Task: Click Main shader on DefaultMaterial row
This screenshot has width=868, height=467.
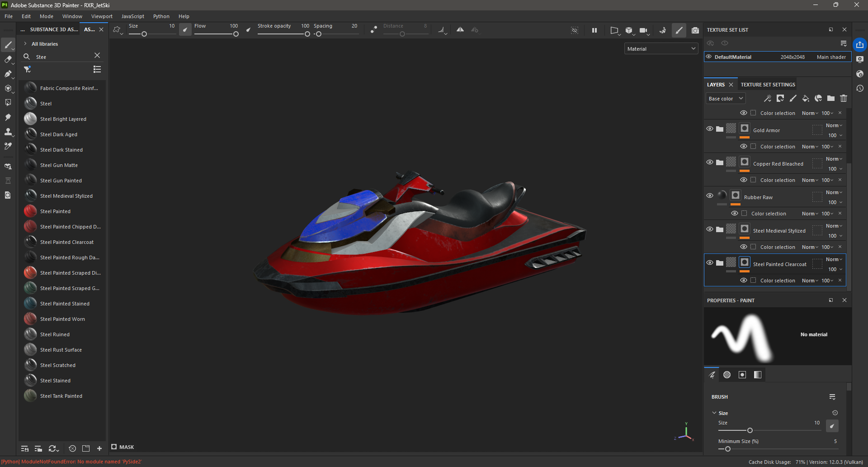Action: [x=831, y=57]
